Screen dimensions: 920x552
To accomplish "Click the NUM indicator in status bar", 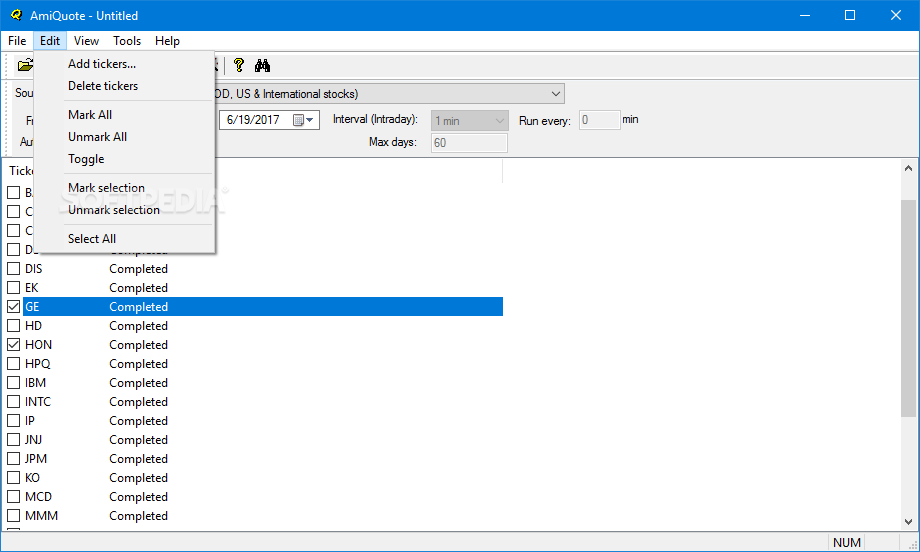I will (847, 543).
